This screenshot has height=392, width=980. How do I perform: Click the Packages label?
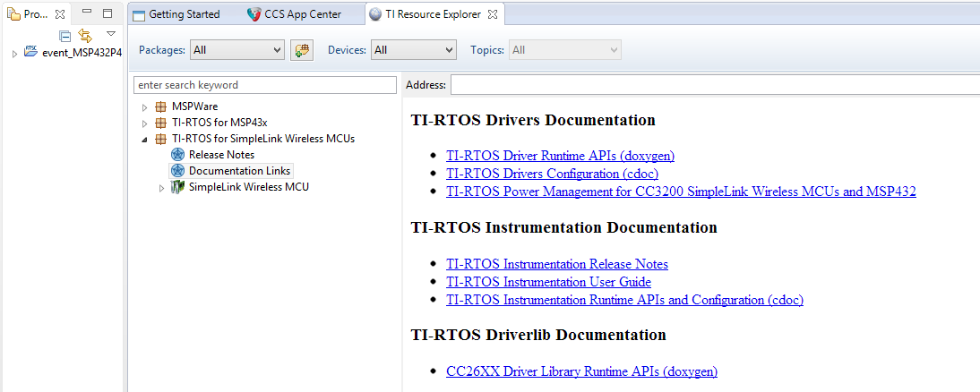point(162,50)
